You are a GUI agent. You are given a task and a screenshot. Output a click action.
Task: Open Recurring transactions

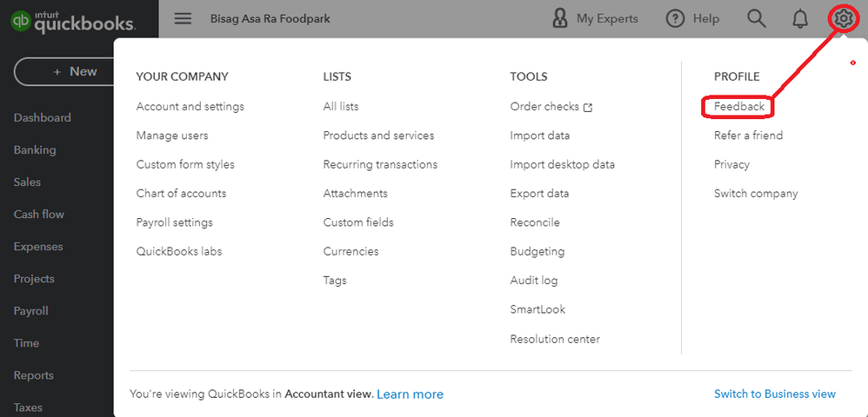[x=380, y=164]
